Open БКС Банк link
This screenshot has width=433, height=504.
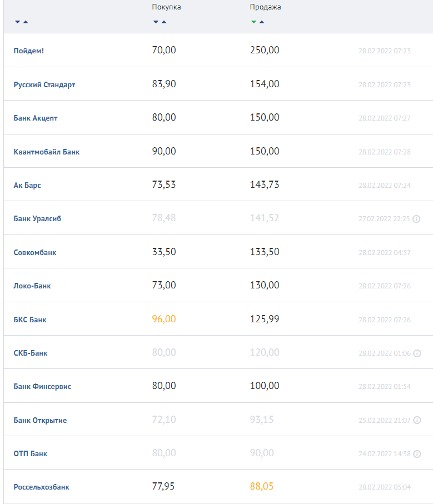(x=30, y=320)
